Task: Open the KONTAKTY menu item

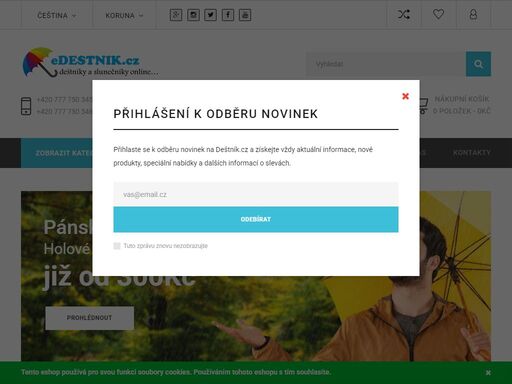Action: (472, 153)
